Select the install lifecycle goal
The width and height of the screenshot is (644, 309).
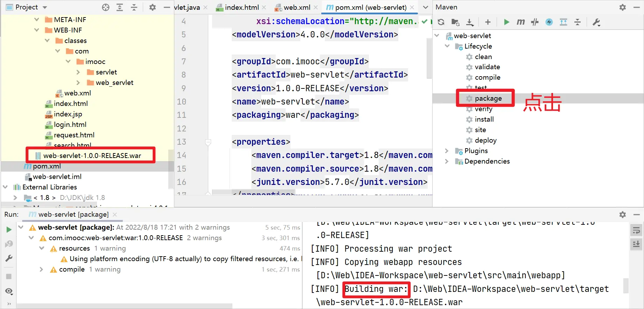pos(484,119)
